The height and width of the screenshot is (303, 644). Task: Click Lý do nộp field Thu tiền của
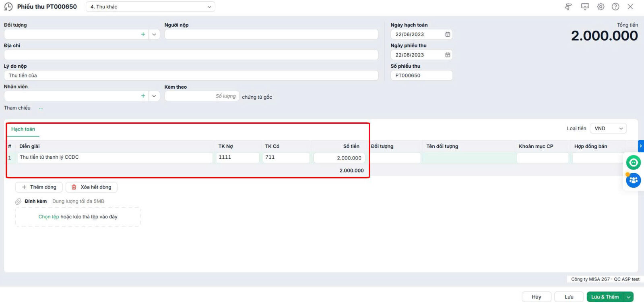pyautogui.click(x=191, y=75)
